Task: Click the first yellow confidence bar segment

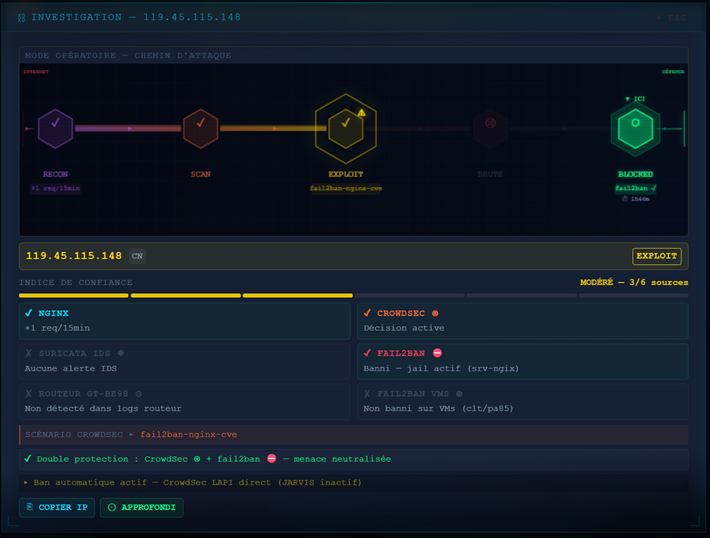Action: tap(74, 296)
